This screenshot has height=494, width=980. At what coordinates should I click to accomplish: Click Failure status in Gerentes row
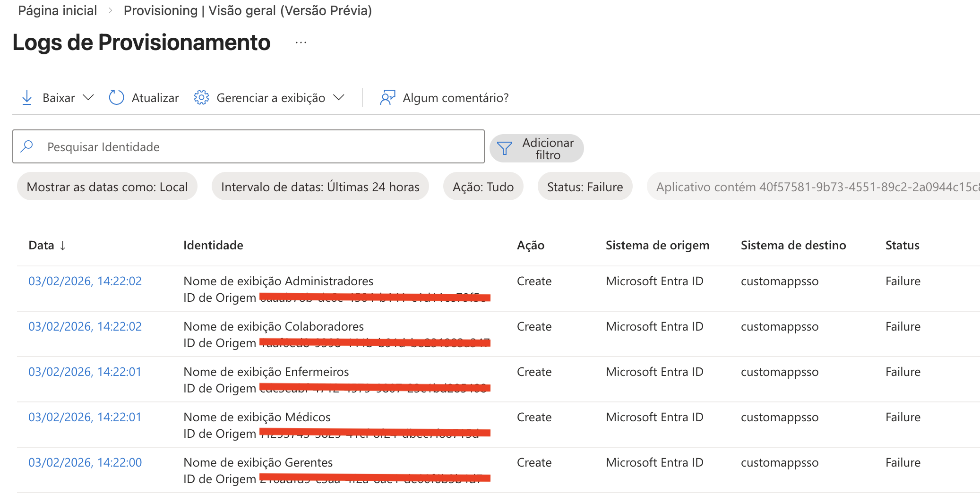(903, 462)
